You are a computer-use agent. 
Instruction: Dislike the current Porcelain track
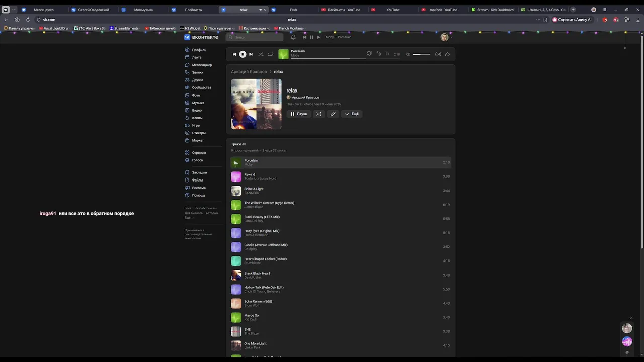[x=369, y=54]
